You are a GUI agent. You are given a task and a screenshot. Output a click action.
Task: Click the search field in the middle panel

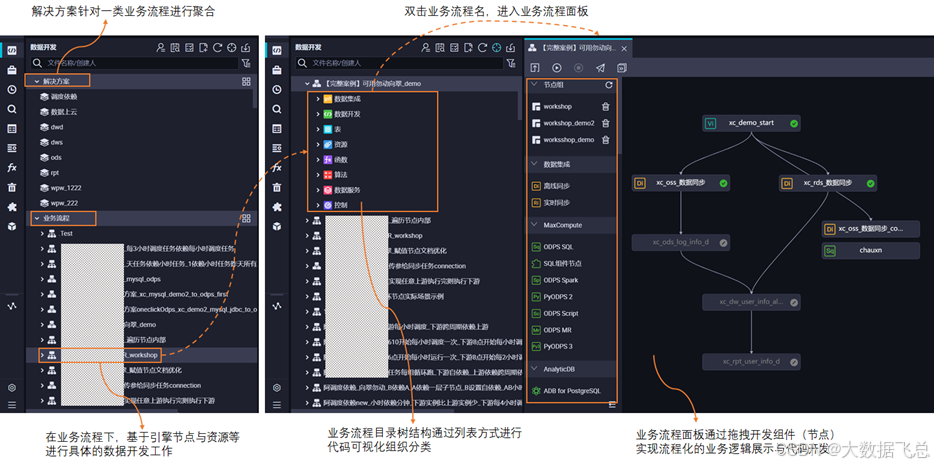[x=400, y=63]
